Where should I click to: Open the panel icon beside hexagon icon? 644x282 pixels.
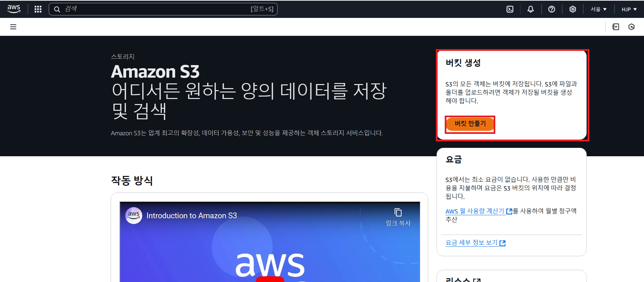[x=615, y=27]
